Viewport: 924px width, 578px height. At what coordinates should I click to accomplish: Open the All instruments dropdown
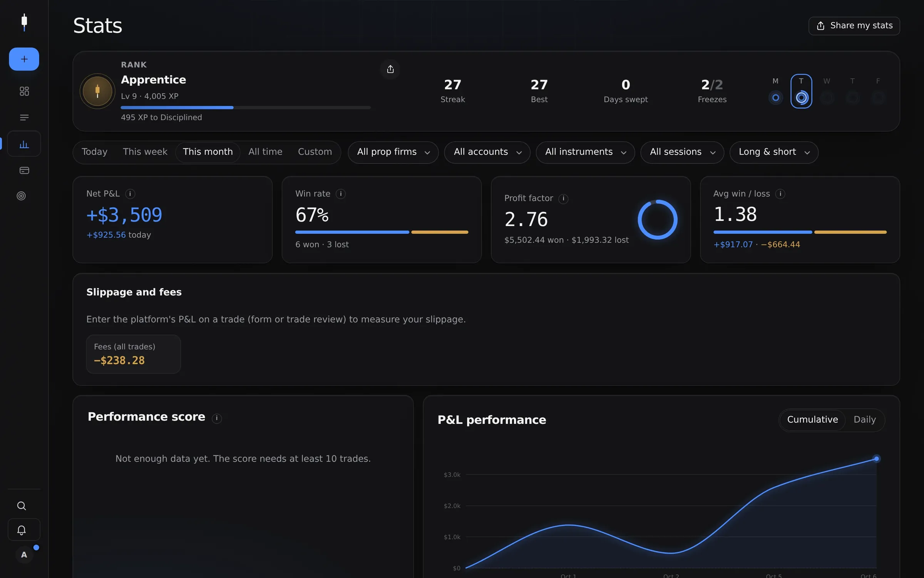click(x=585, y=153)
